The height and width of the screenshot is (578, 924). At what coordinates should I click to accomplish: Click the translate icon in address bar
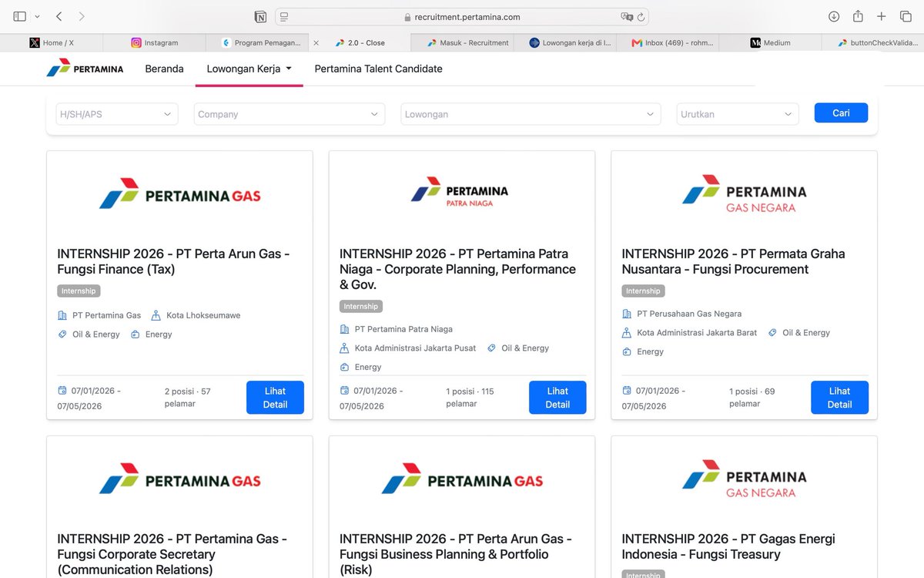click(627, 16)
